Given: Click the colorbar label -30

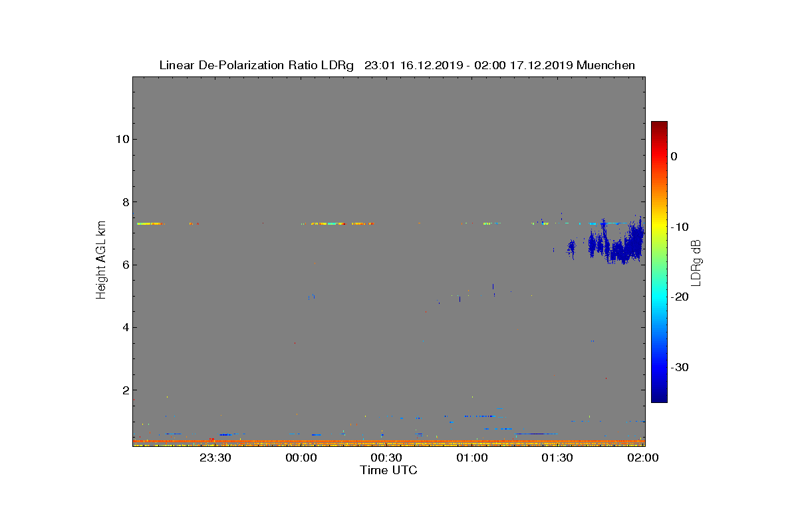Looking at the screenshot, I should (x=679, y=367).
